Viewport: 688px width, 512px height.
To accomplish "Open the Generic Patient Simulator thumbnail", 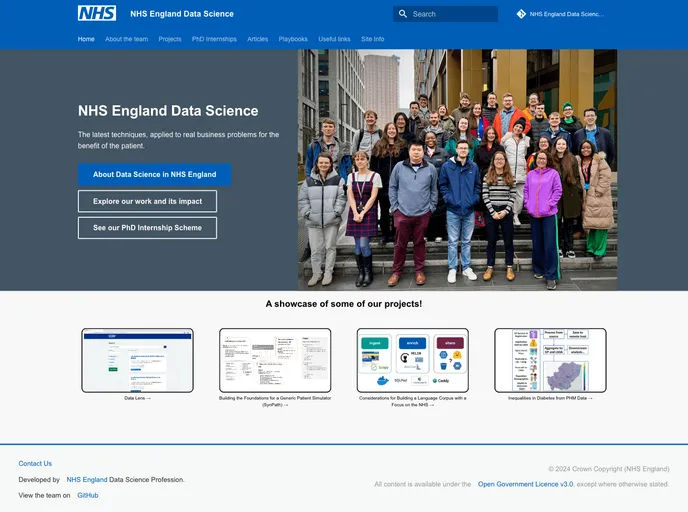I will 275,360.
